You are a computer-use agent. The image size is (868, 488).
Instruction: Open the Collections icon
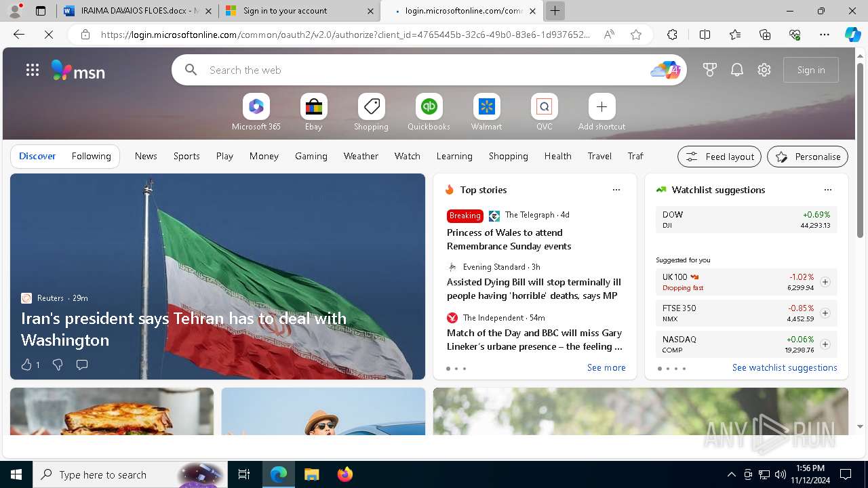(x=765, y=35)
